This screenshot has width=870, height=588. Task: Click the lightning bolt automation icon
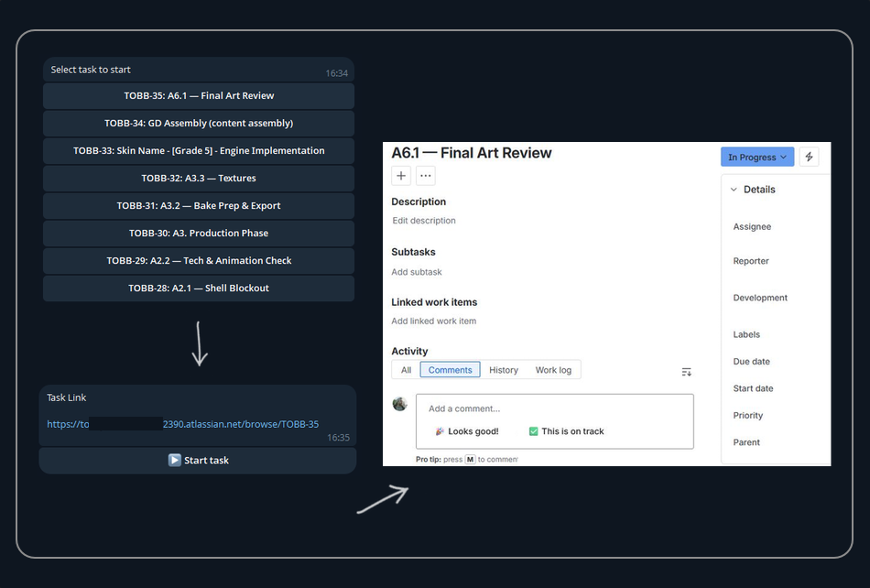pyautogui.click(x=809, y=157)
